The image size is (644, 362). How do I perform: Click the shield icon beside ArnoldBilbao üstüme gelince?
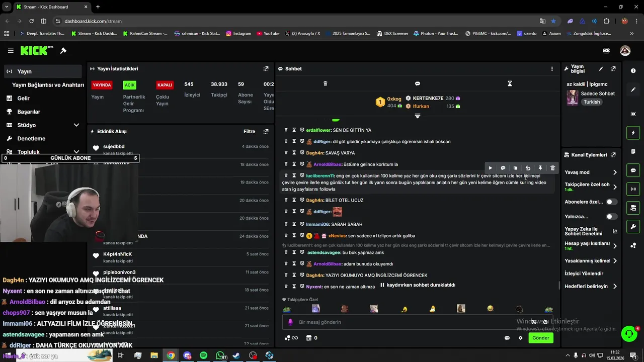pyautogui.click(x=302, y=164)
